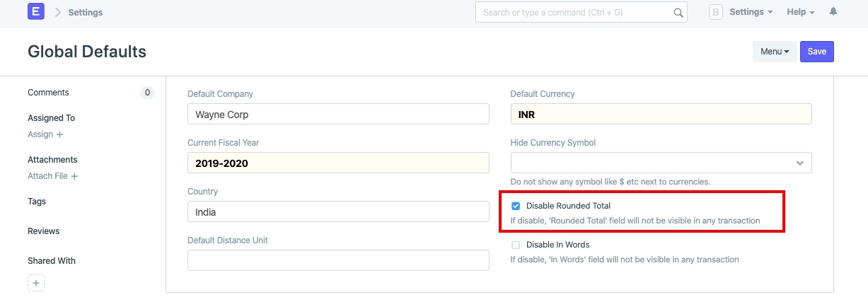Image resolution: width=868 pixels, height=302 pixels.
Task: Click the plus icon next to Attach File
Action: pyautogui.click(x=74, y=176)
